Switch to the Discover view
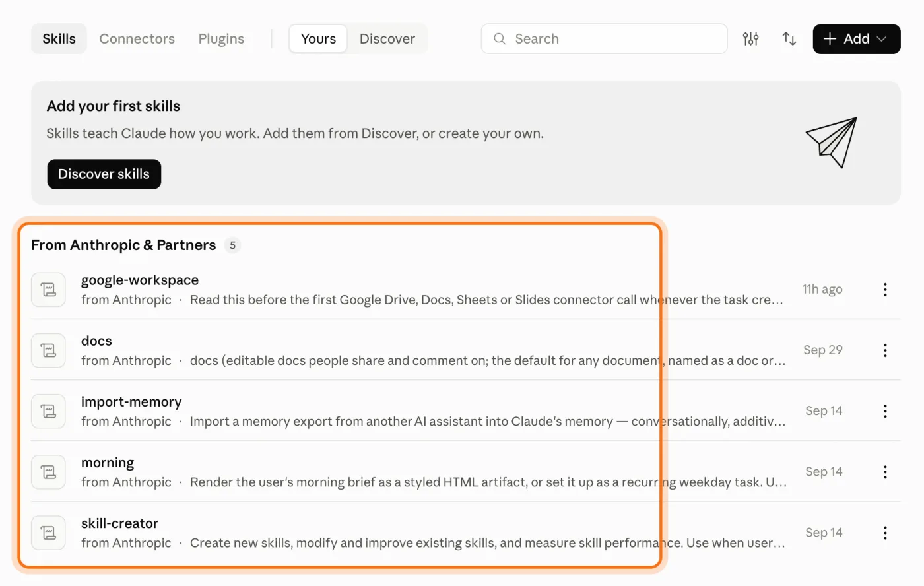 (387, 39)
